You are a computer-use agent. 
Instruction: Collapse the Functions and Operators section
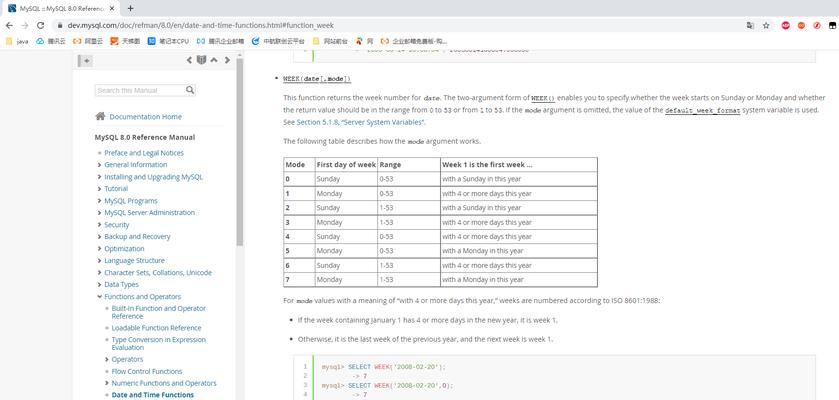(100, 297)
